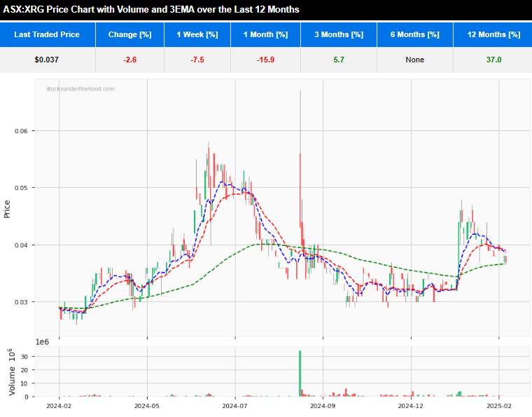Select the 1 Month [%] header cell
532x417 pixels.
pos(266,34)
